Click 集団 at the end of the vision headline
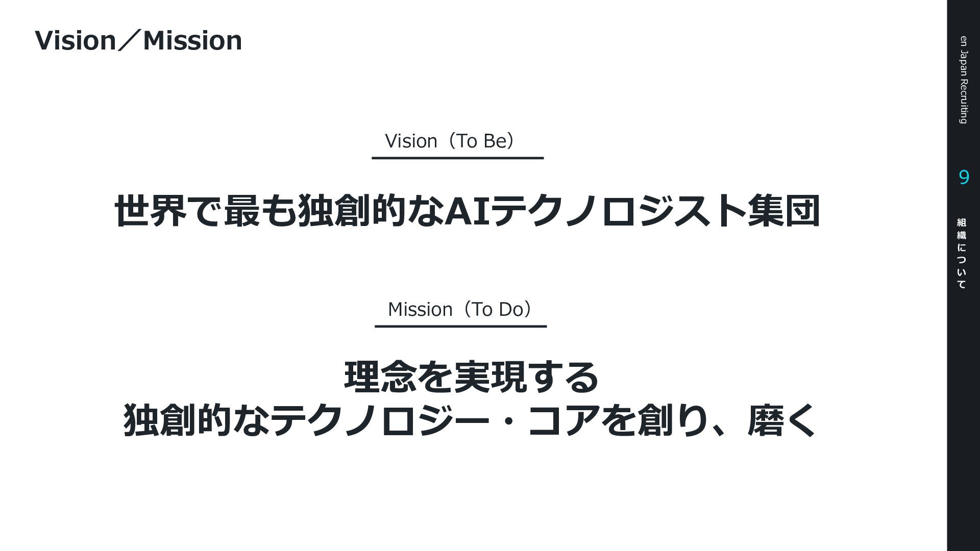The image size is (980, 551). click(784, 211)
